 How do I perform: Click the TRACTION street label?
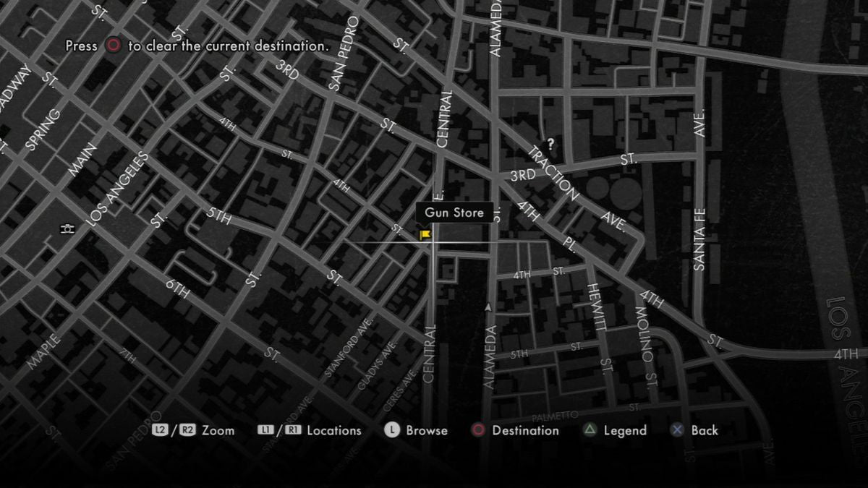point(553,174)
